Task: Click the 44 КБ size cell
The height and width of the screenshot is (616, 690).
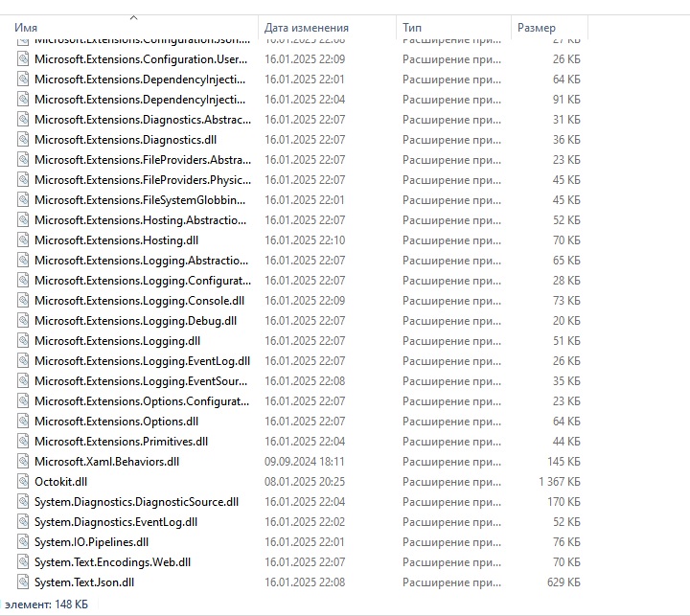Action: coord(566,442)
